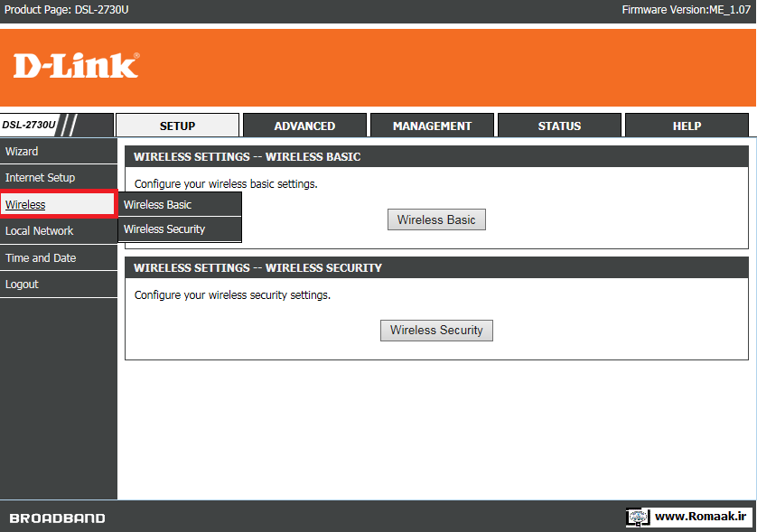Open Internet Setup in the sidebar
The width and height of the screenshot is (757, 532).
tap(59, 178)
